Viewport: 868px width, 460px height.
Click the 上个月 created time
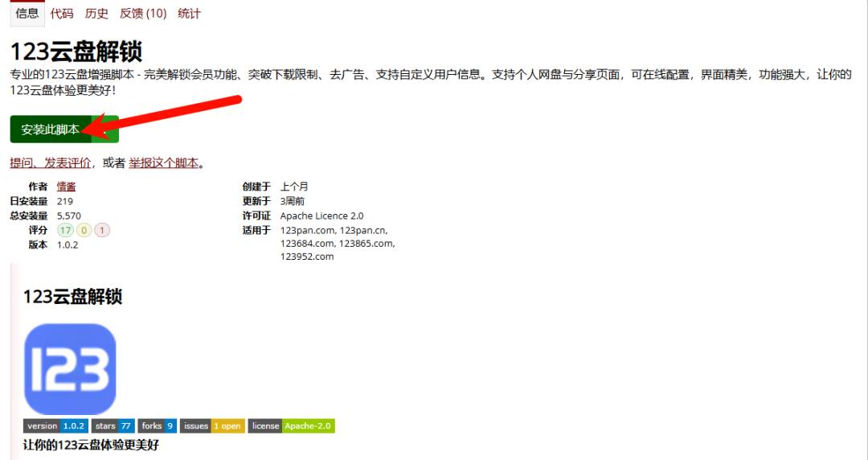[x=294, y=187]
